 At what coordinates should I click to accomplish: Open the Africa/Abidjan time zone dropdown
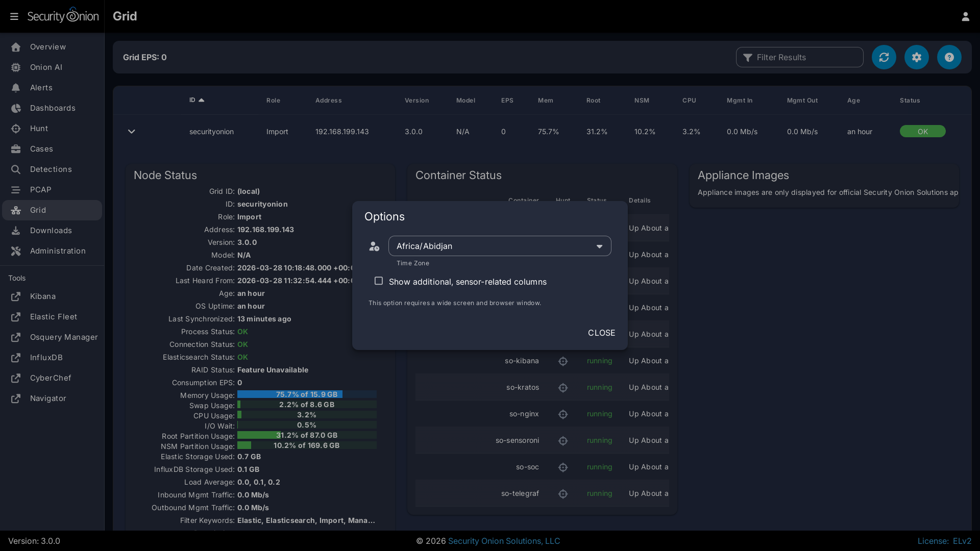[499, 246]
